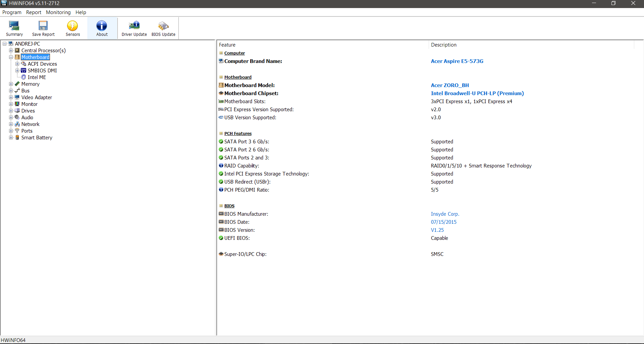Click the Feature column header
The image size is (644, 344).
tap(323, 45)
